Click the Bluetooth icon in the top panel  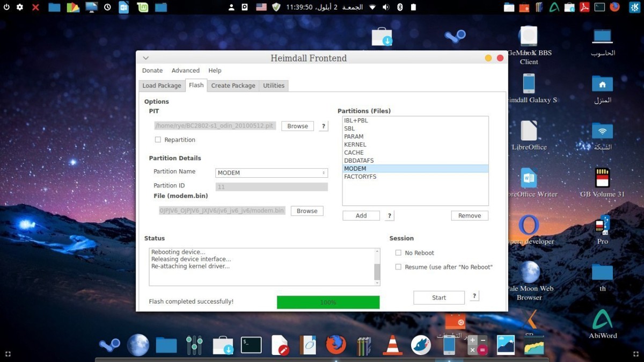click(400, 7)
